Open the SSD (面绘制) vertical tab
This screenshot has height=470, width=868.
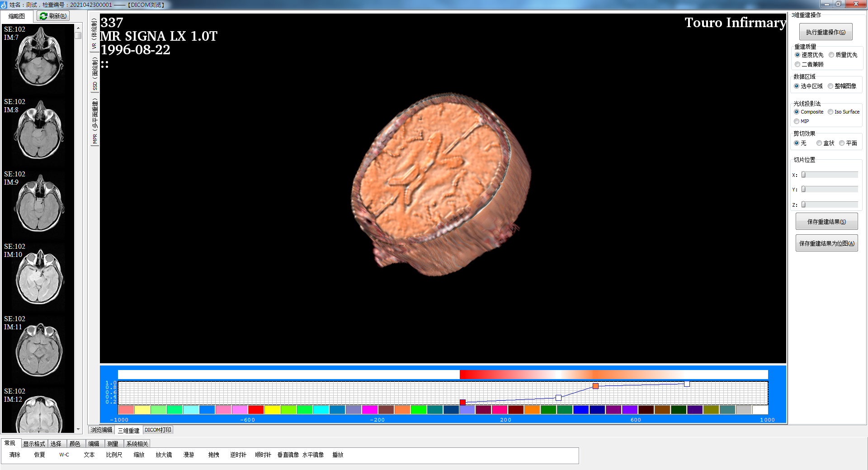94,74
